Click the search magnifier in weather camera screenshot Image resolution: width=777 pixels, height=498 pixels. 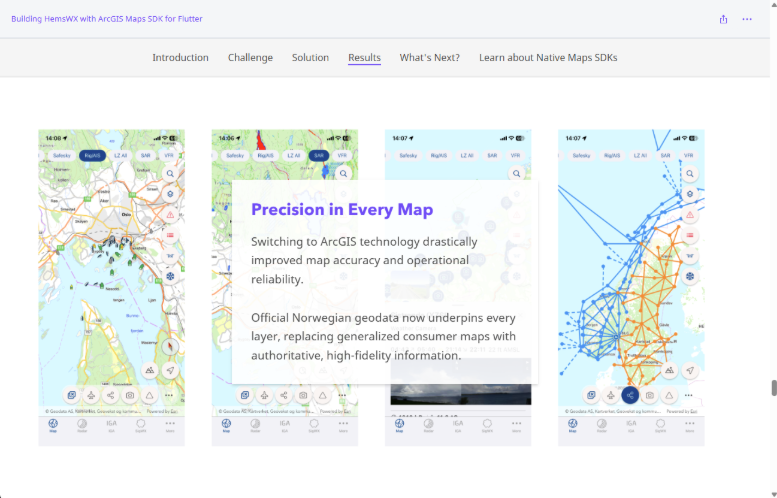[x=516, y=174]
